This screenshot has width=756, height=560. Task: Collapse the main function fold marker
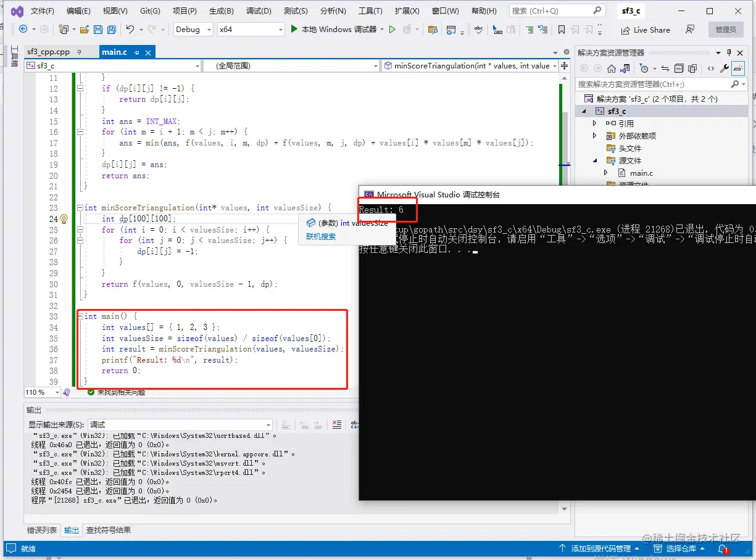point(80,316)
